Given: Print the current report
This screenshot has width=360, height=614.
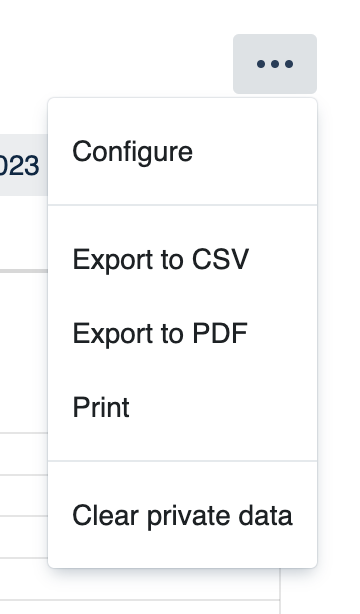Looking at the screenshot, I should point(182,407).
